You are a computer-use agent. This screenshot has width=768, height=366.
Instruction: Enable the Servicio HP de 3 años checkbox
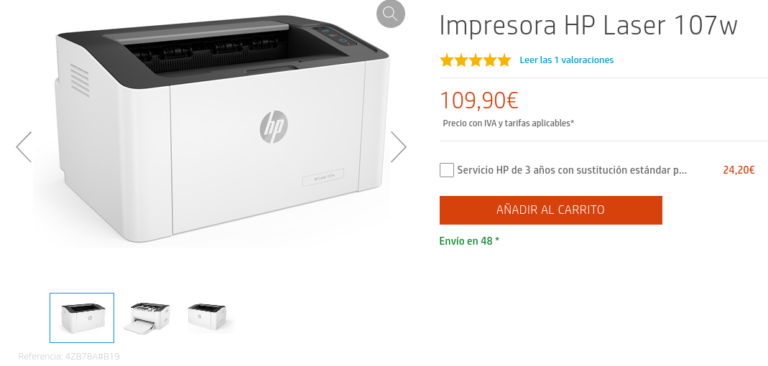(x=446, y=170)
